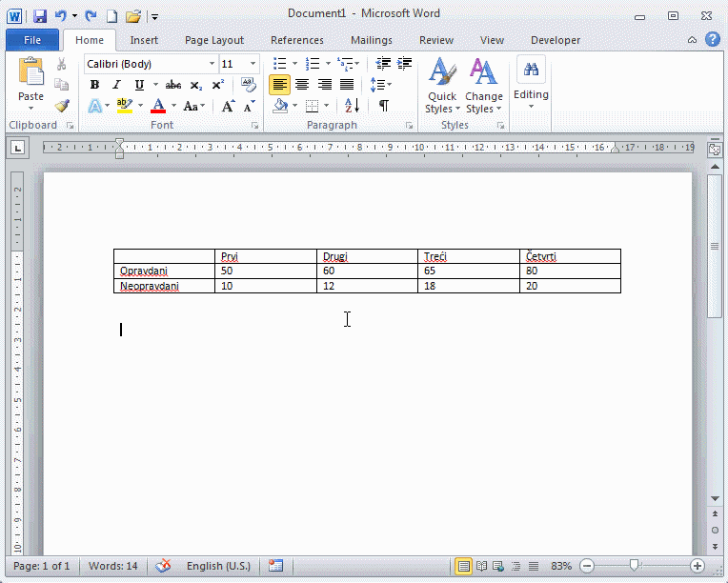Expand the font size dropdown
The width and height of the screenshot is (728, 583).
pyautogui.click(x=253, y=64)
